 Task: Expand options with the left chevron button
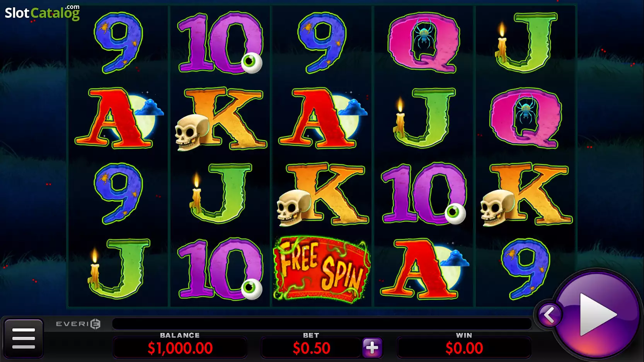(x=549, y=315)
